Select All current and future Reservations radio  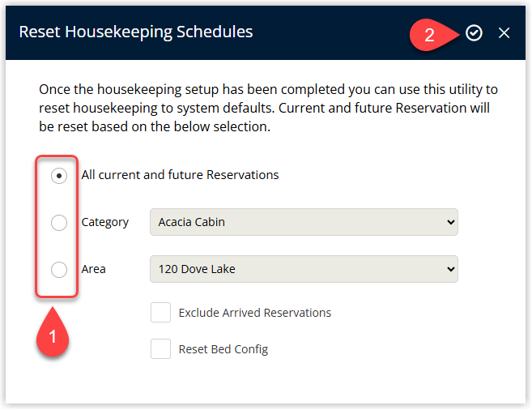point(59,176)
